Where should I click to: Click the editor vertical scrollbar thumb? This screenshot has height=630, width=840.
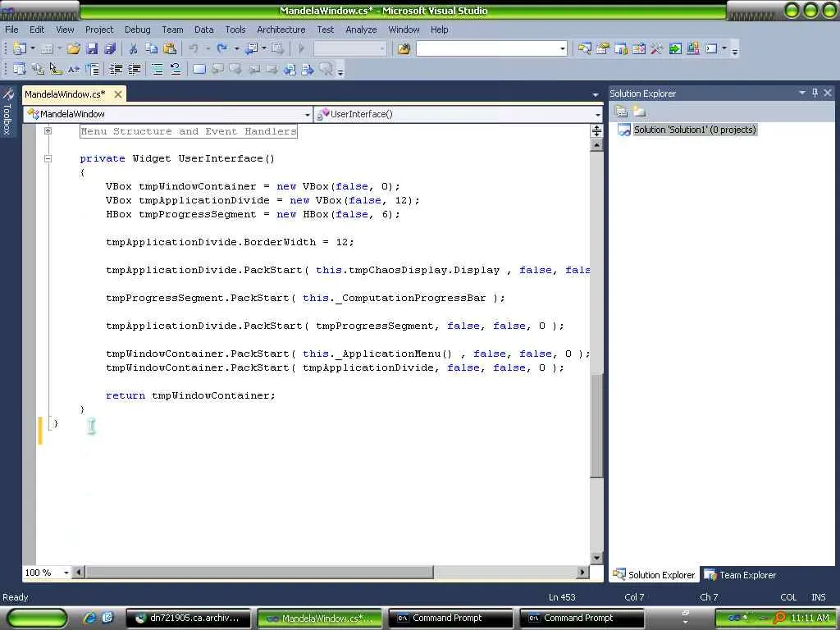point(596,426)
